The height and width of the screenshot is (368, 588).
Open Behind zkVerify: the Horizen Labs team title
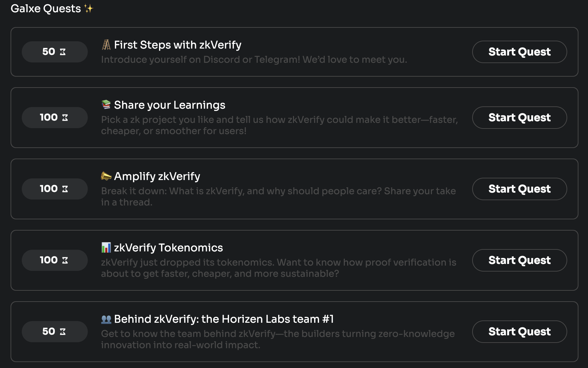[x=224, y=319]
